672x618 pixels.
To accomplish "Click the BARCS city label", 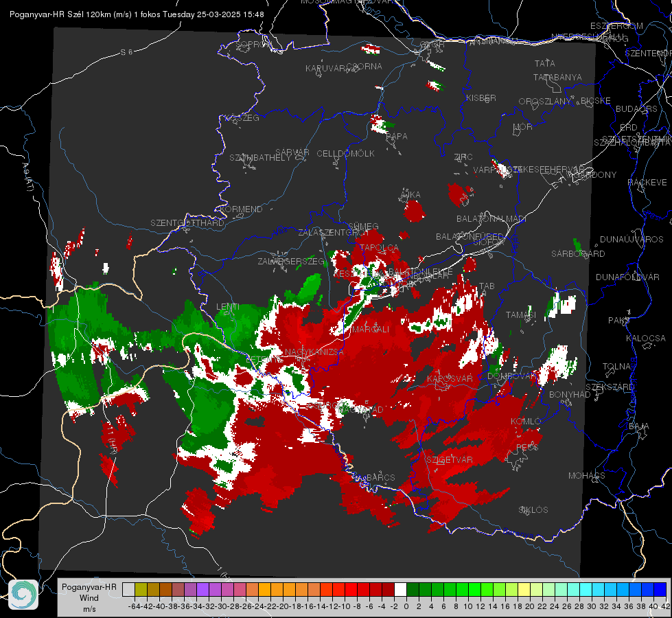I will coord(381,477).
